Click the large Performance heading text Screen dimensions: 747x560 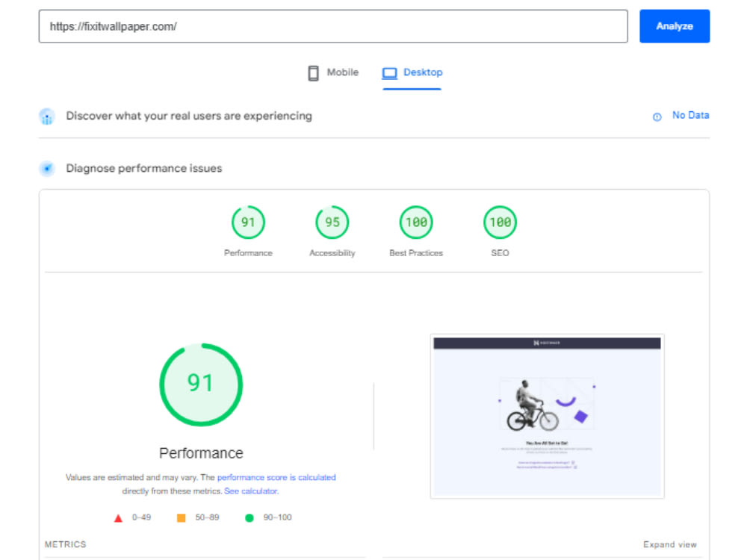201,453
